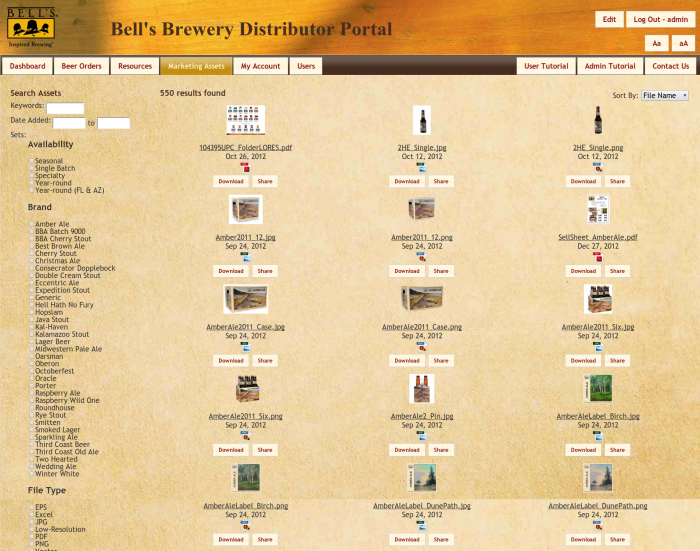The image size is (700, 551).
Task: Open the Amber2011_12.jpg file link
Action: pos(246,237)
